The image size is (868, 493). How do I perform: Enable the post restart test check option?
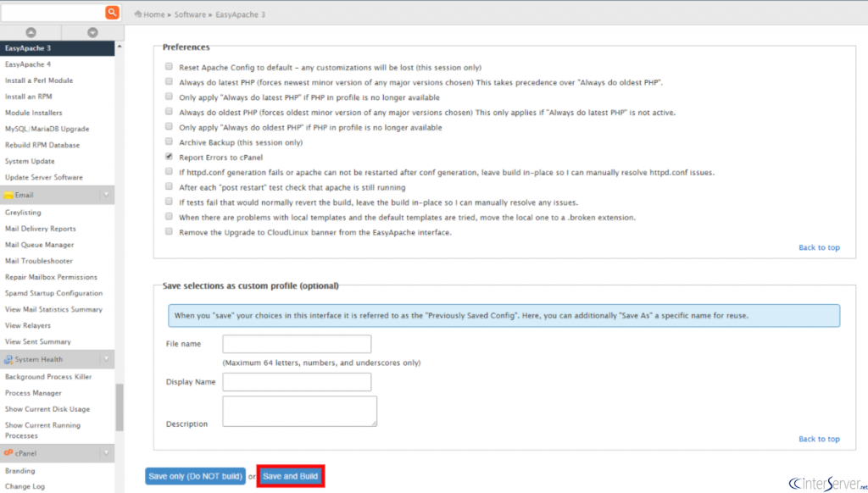tap(169, 186)
